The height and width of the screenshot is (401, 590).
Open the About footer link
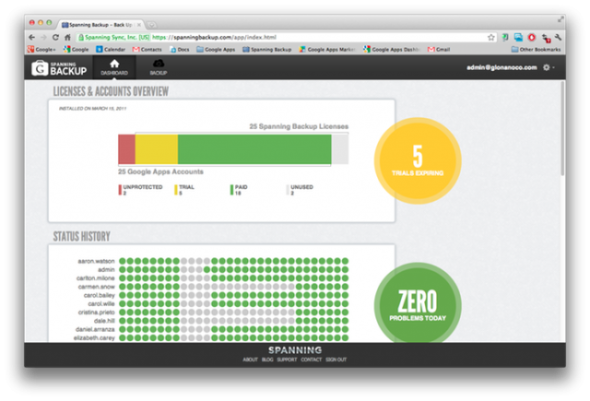[x=250, y=360]
